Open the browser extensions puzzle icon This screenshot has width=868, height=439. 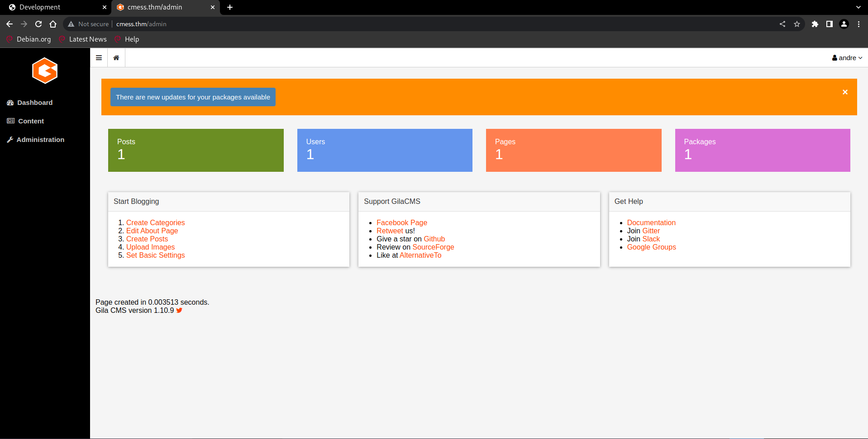(x=815, y=24)
